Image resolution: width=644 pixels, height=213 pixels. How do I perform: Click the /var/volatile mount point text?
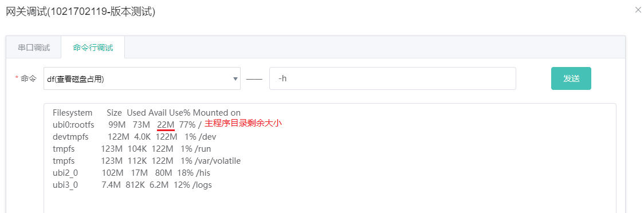click(x=218, y=160)
